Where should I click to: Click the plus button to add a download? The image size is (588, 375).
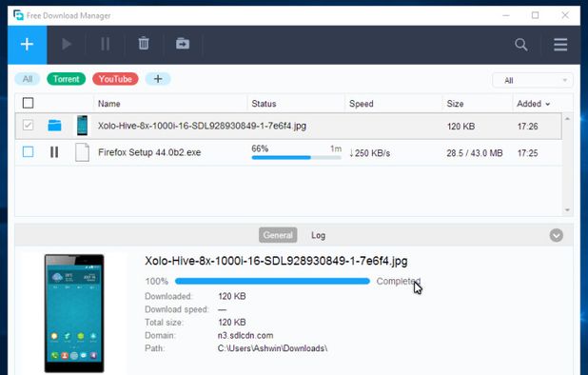(x=27, y=45)
